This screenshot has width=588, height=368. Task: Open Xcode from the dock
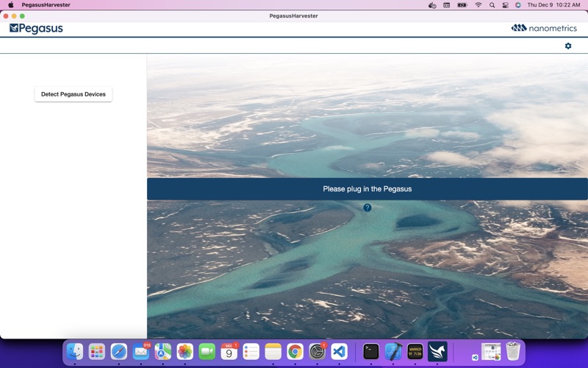click(393, 352)
